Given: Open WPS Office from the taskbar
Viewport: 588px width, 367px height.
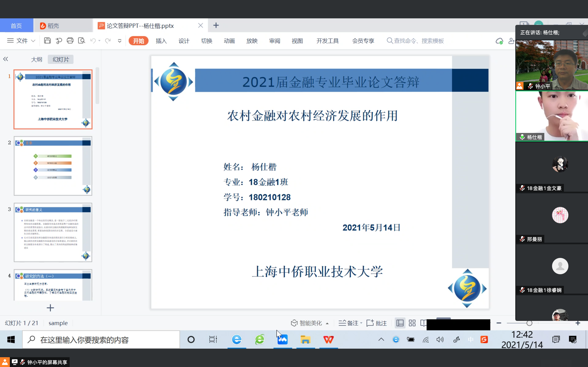Looking at the screenshot, I should (329, 339).
